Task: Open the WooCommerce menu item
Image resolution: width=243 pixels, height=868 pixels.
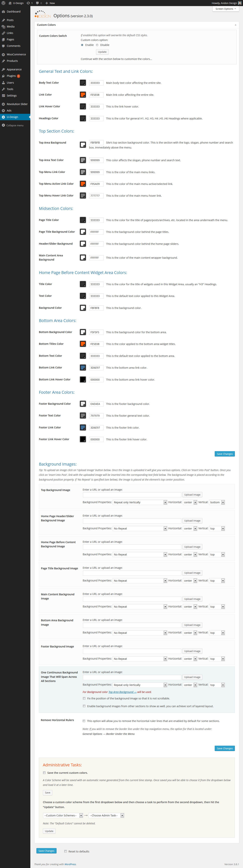Action: click(16, 54)
